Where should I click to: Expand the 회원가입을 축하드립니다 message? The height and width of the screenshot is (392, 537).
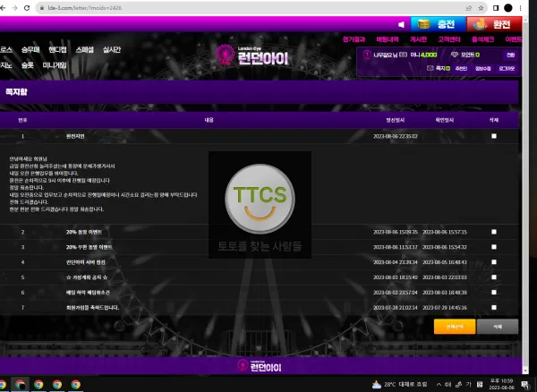pos(92,308)
